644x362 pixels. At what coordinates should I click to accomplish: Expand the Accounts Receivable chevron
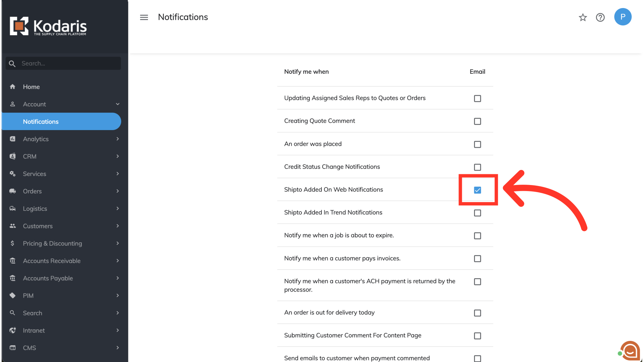(118, 261)
